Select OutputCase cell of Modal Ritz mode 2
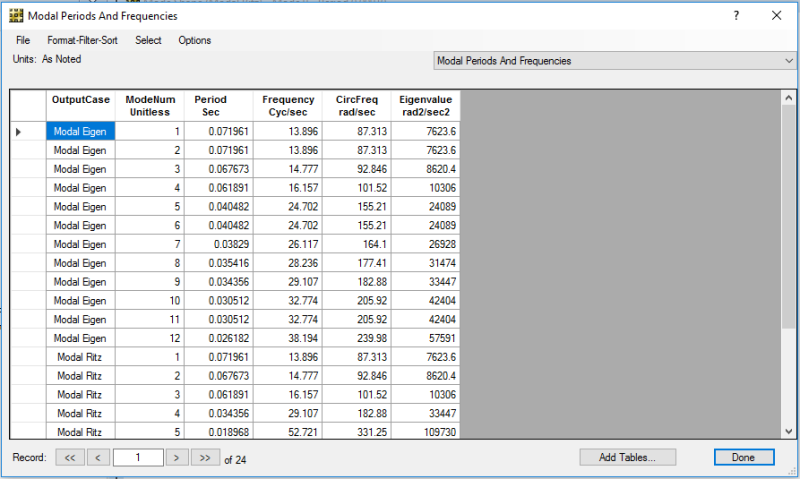This screenshot has width=800, height=479. pyautogui.click(x=81, y=376)
